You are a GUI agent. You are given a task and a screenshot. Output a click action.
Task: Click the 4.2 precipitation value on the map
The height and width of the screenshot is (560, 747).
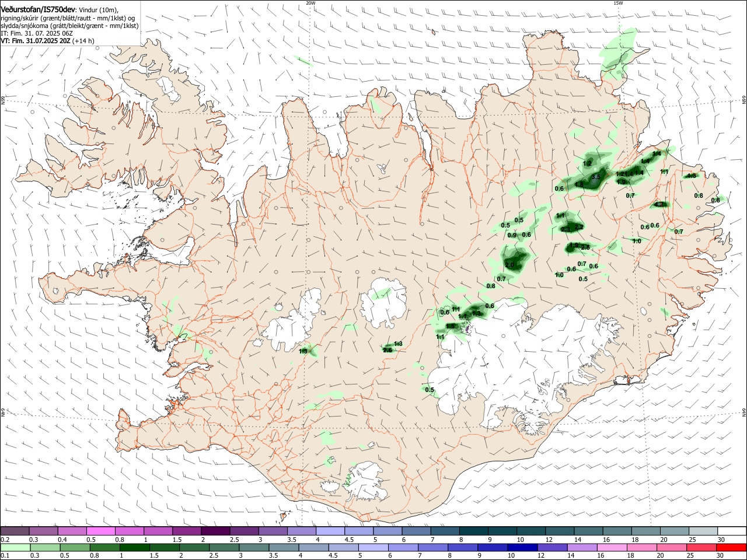point(661,205)
